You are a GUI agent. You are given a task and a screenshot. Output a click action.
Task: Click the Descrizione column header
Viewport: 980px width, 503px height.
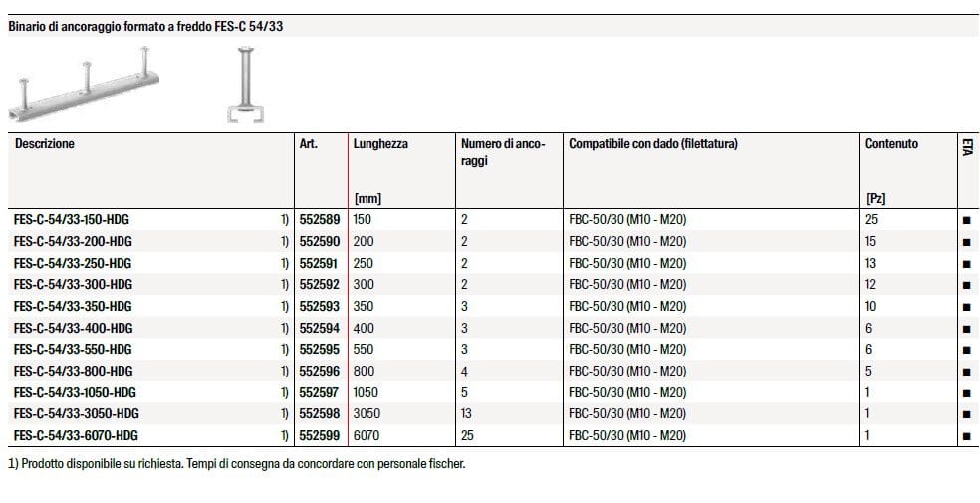click(x=45, y=144)
